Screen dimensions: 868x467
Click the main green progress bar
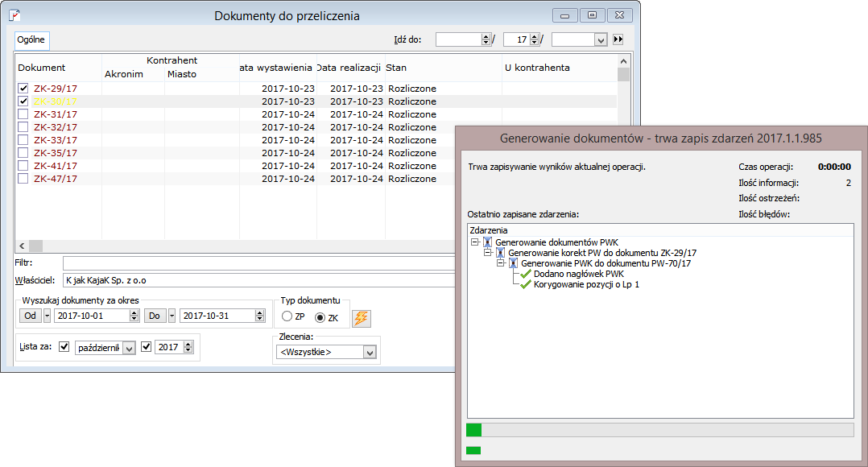coord(473,430)
